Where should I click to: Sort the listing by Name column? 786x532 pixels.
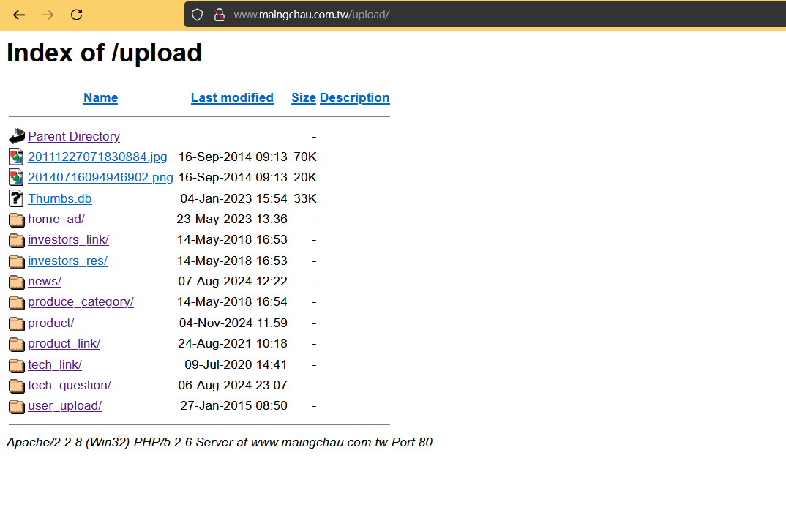pyautogui.click(x=101, y=98)
